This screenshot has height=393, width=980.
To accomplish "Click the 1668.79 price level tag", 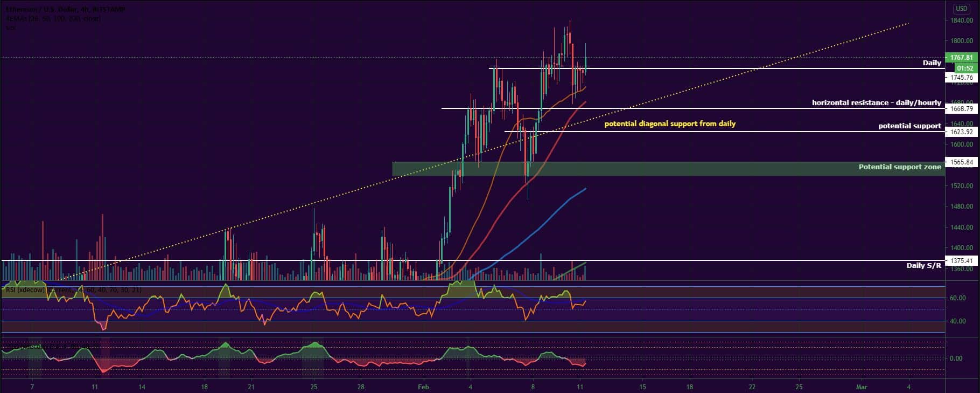I will pyautogui.click(x=961, y=109).
